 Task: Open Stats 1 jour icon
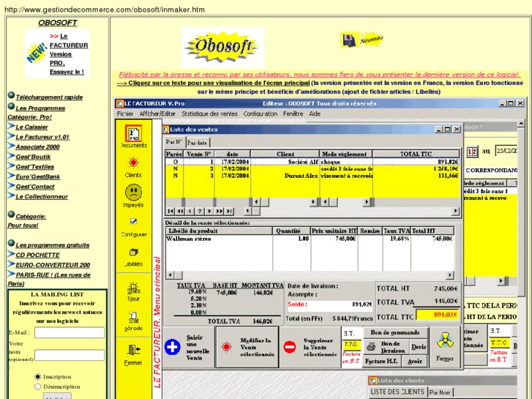pyautogui.click(x=133, y=288)
